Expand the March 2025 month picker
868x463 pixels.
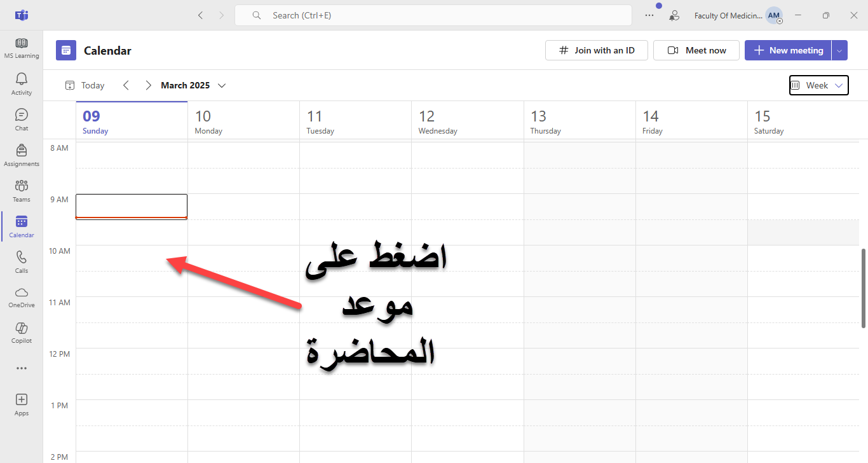pyautogui.click(x=222, y=85)
